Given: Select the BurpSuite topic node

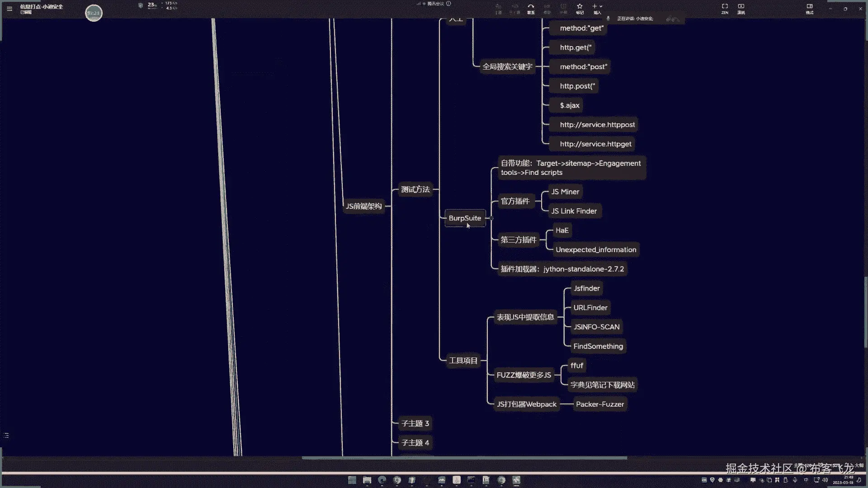Looking at the screenshot, I should point(465,218).
